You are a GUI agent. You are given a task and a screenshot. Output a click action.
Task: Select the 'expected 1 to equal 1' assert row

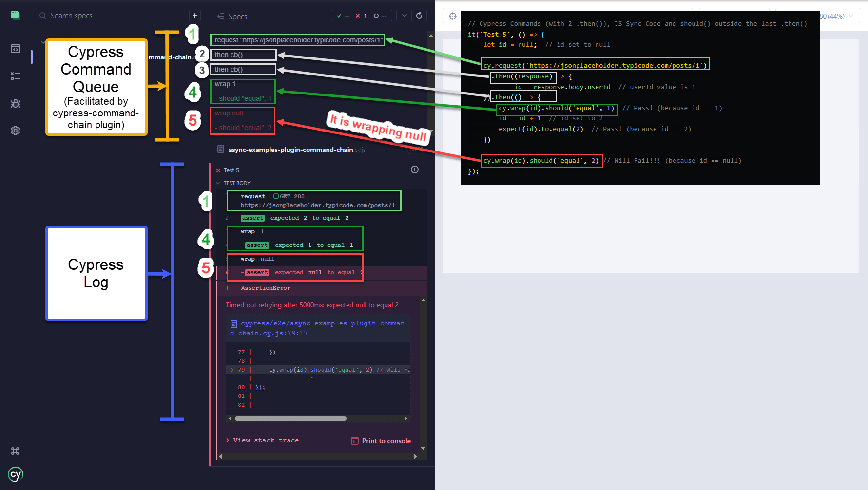click(x=322, y=245)
